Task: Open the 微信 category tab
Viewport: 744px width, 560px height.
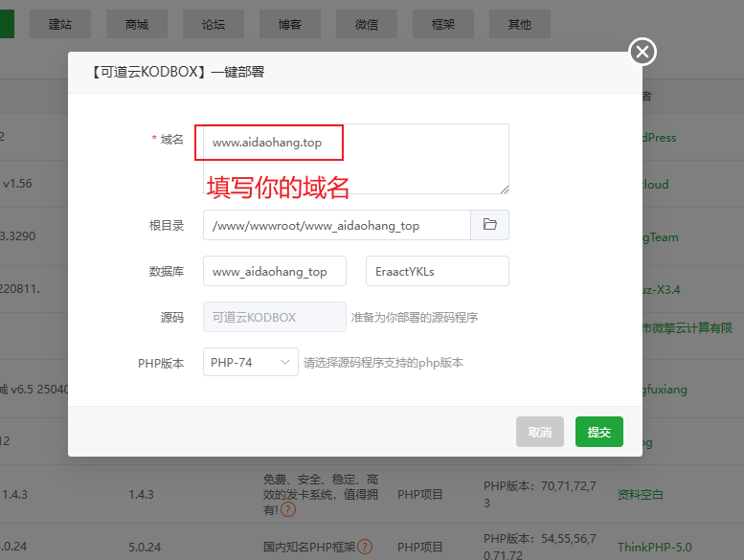Action: 367,25
